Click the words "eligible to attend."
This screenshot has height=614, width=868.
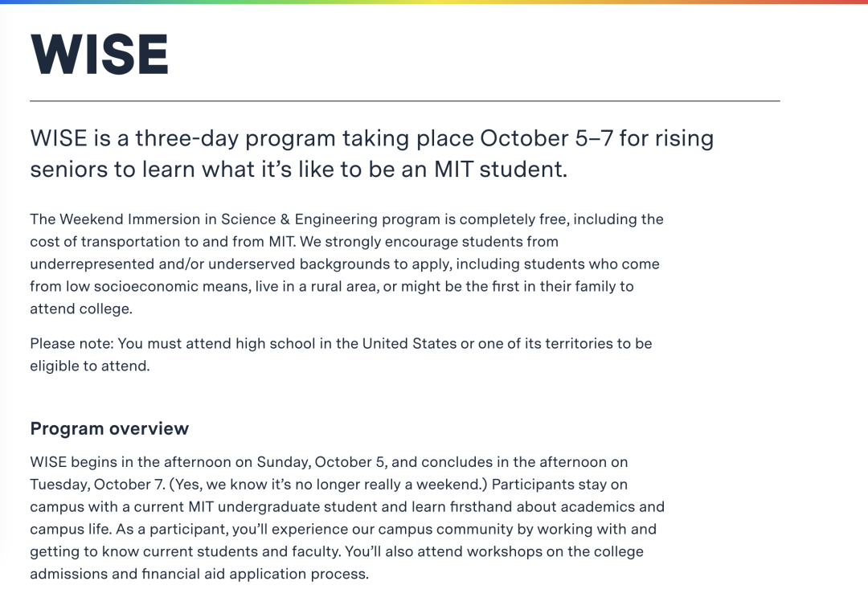click(x=90, y=366)
